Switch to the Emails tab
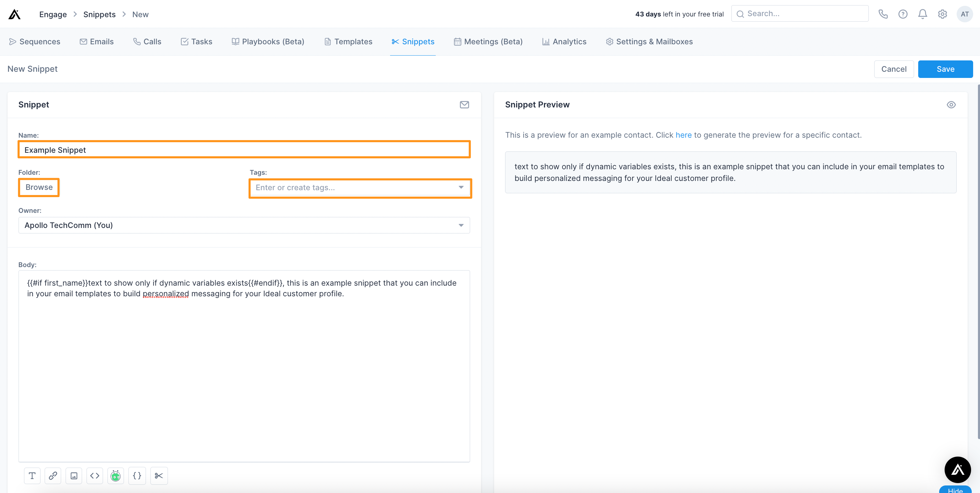Image resolution: width=980 pixels, height=493 pixels. (x=96, y=42)
